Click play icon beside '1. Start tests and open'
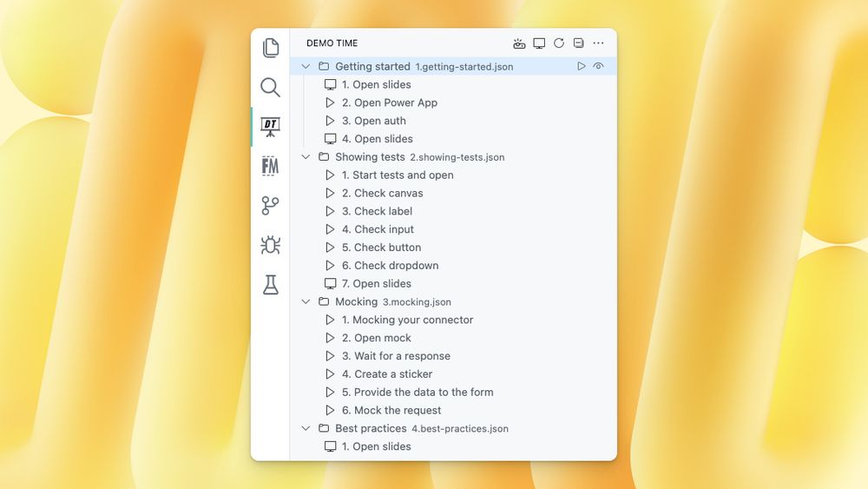This screenshot has height=489, width=868. coord(331,175)
